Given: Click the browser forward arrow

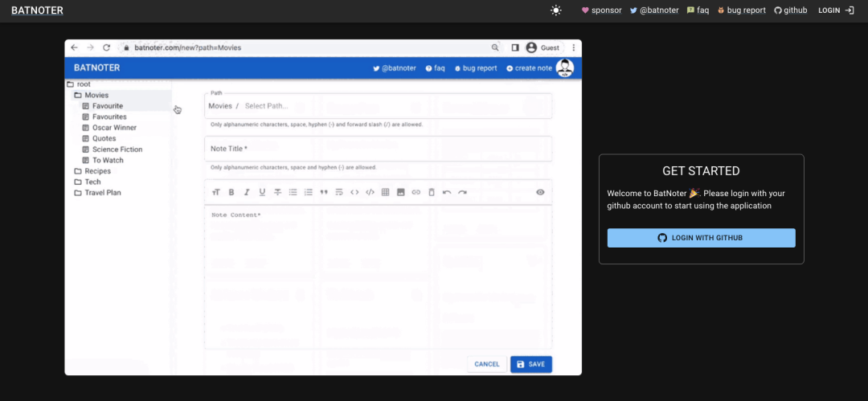Looking at the screenshot, I should click(x=90, y=47).
